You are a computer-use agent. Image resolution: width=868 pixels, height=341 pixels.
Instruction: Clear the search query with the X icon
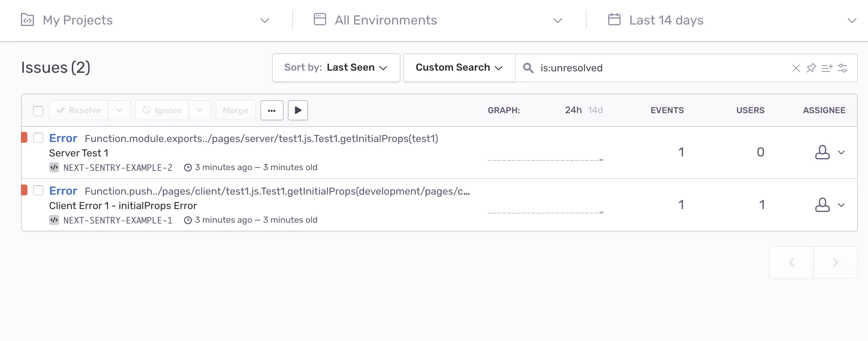point(796,68)
